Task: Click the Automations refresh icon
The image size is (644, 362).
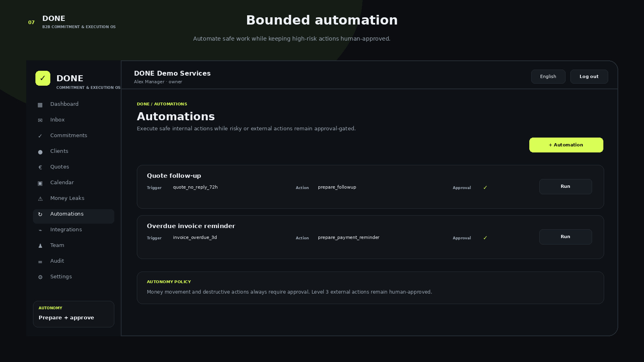Action: [40, 214]
